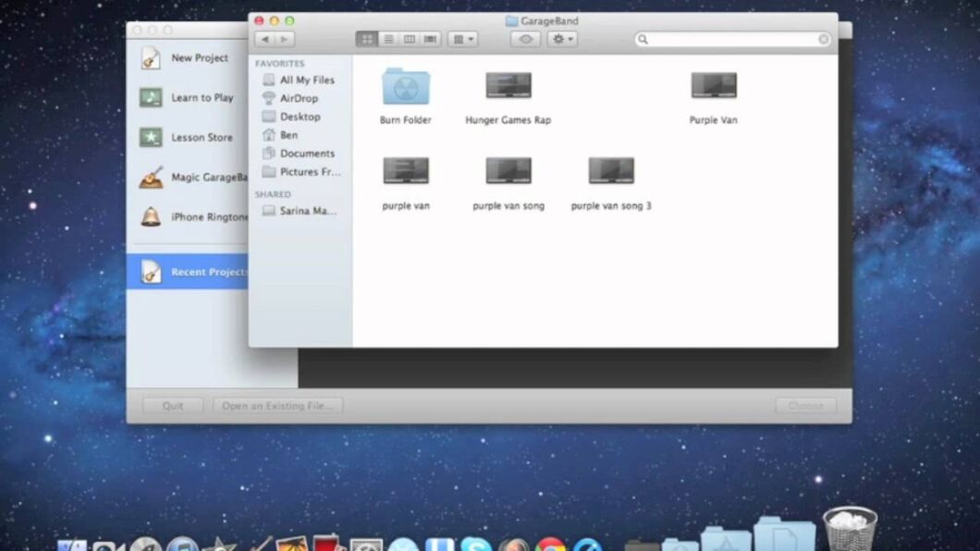The height and width of the screenshot is (551, 980).
Task: Open Documents in Finder sidebar
Action: [x=307, y=153]
